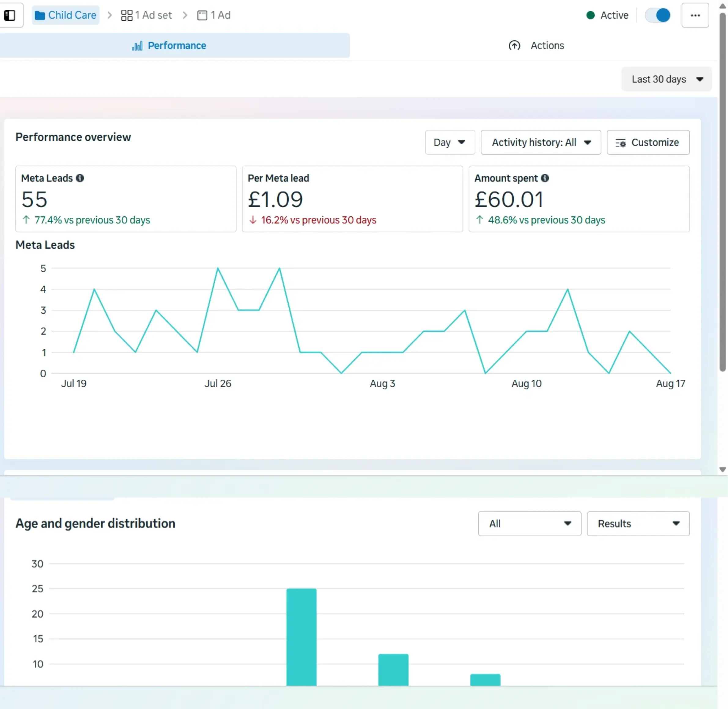
Task: Click the Actions upload arrow icon
Action: click(514, 46)
